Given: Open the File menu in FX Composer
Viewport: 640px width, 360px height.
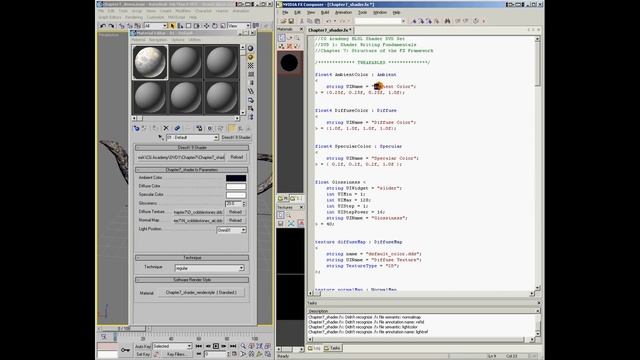Looking at the screenshot, I should point(285,13).
